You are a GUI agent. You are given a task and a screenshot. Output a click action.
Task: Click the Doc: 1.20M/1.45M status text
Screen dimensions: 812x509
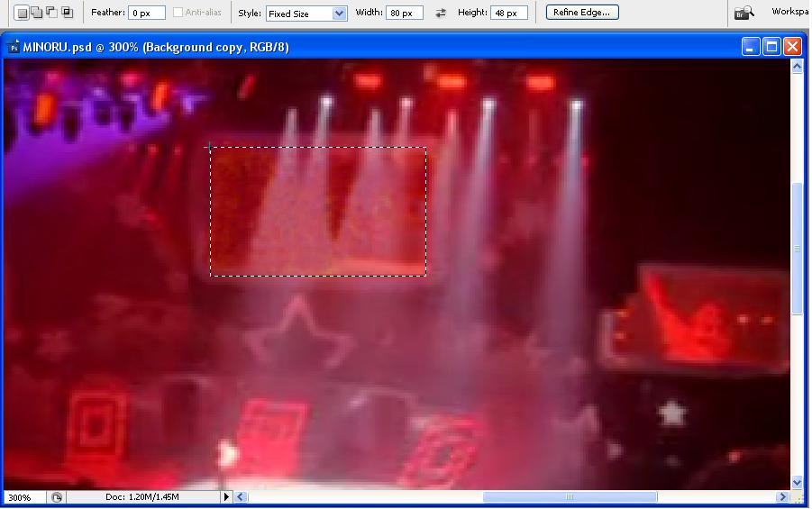tap(142, 497)
